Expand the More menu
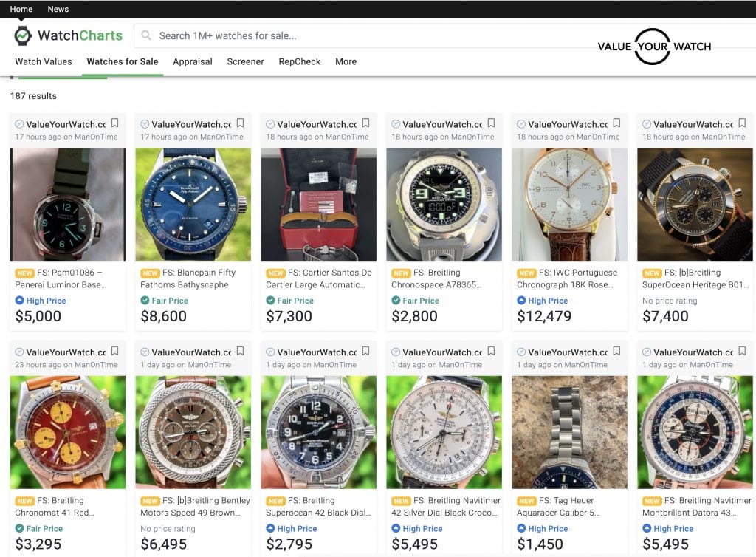 346,61
